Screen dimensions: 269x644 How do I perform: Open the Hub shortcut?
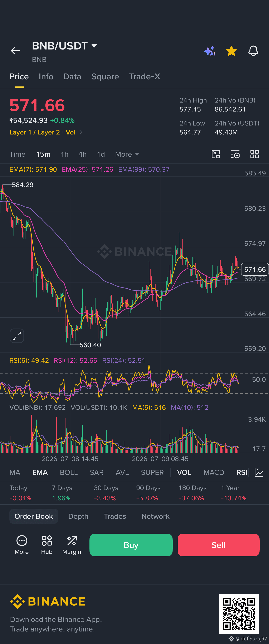coord(47,545)
